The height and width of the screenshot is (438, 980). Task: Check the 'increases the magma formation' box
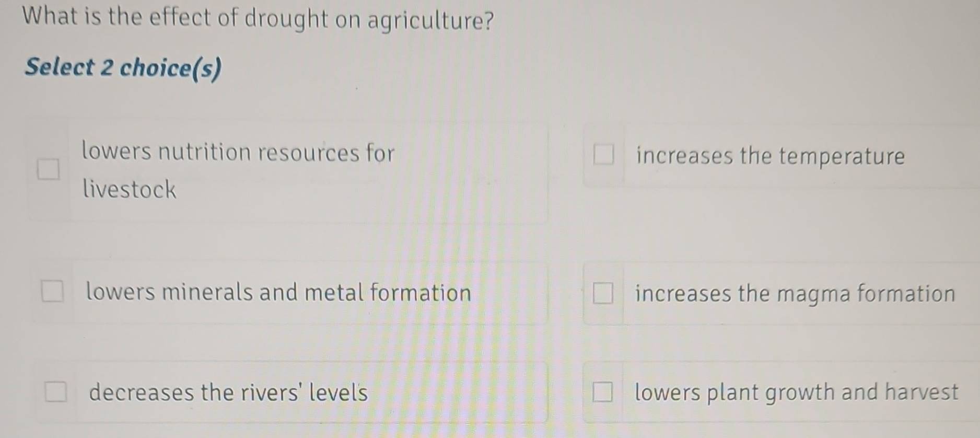click(x=602, y=293)
